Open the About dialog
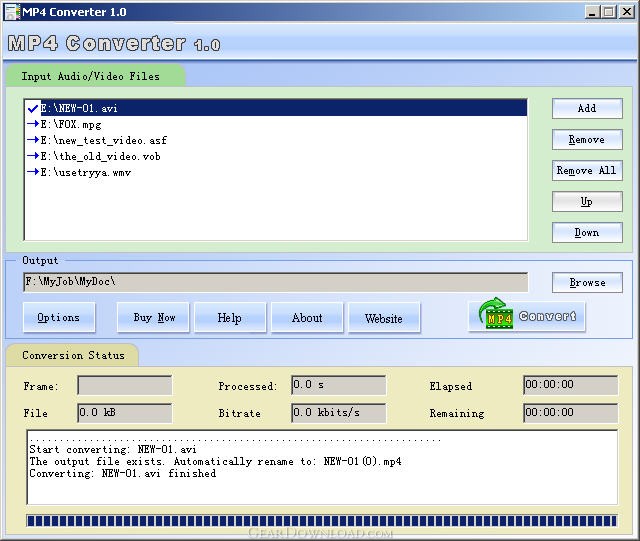Image resolution: width=640 pixels, height=541 pixels. (307, 317)
